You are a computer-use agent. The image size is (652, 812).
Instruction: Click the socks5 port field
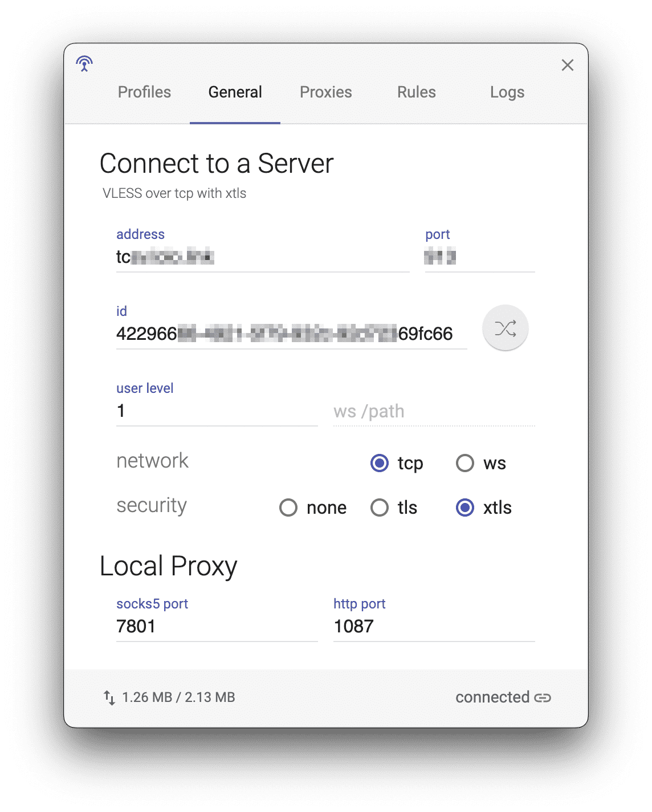(217, 627)
